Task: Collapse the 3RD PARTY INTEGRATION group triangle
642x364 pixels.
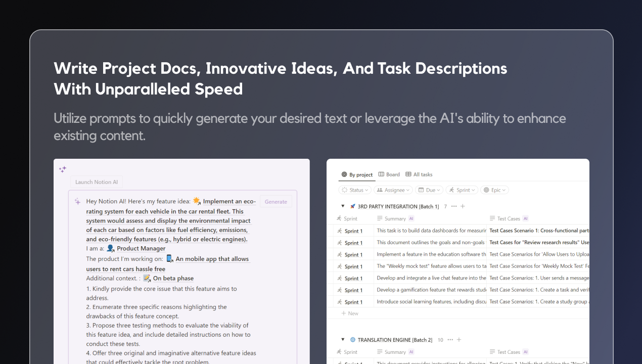Action: tap(343, 206)
